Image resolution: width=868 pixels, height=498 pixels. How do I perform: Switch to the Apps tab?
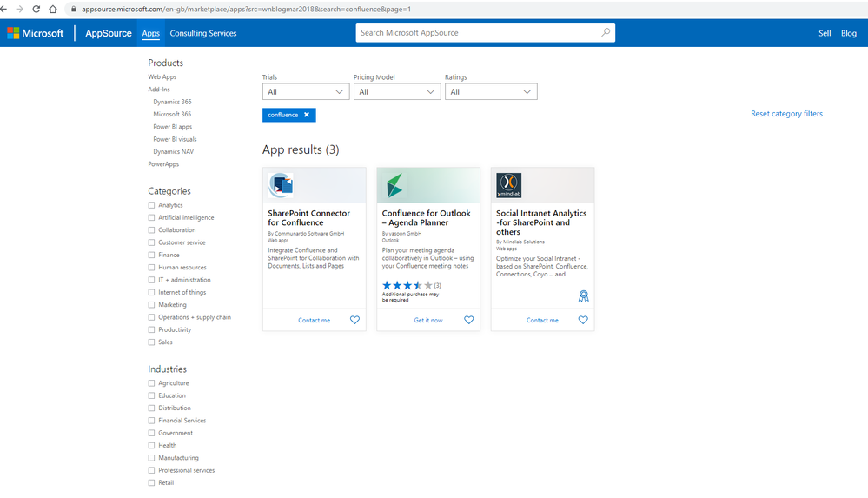pos(150,33)
